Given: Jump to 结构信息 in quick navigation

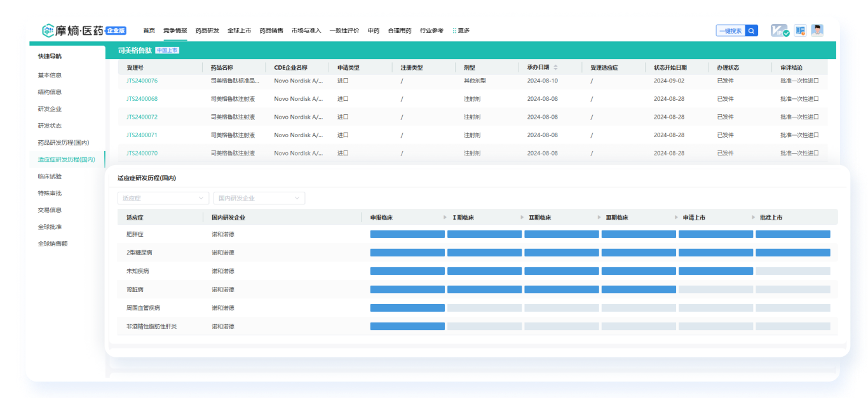Looking at the screenshot, I should pos(50,92).
